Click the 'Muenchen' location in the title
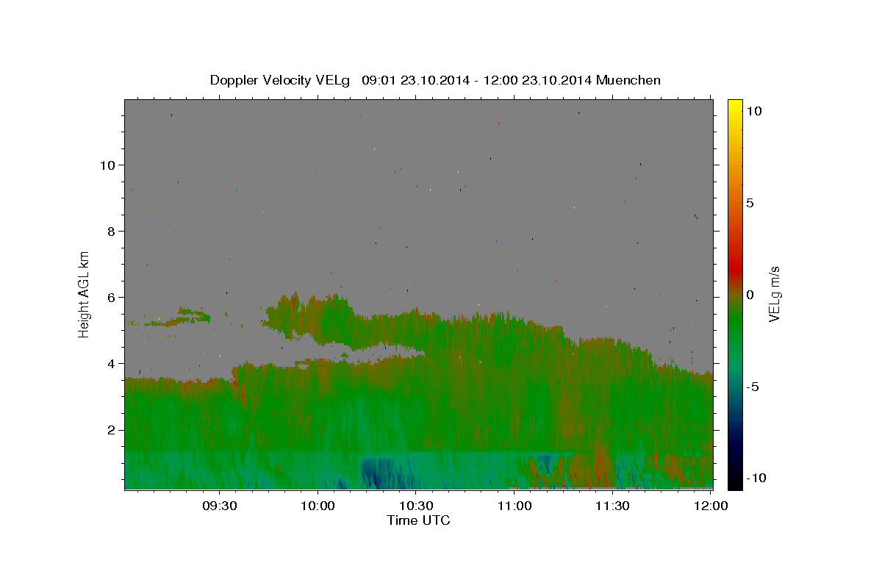Viewport: 882px width, 588px height. coord(628,80)
